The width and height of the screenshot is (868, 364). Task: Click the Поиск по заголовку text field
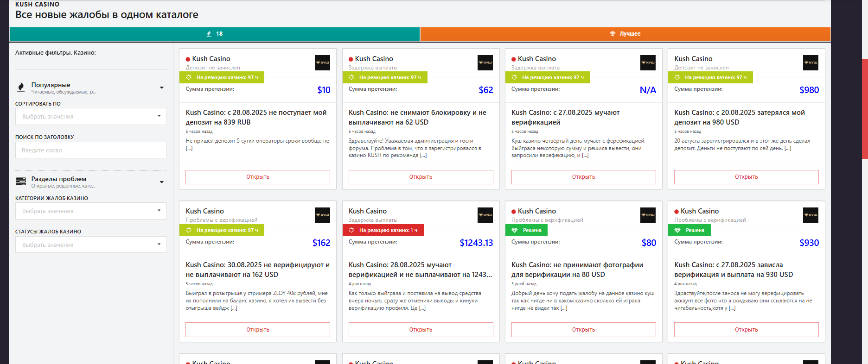click(91, 150)
